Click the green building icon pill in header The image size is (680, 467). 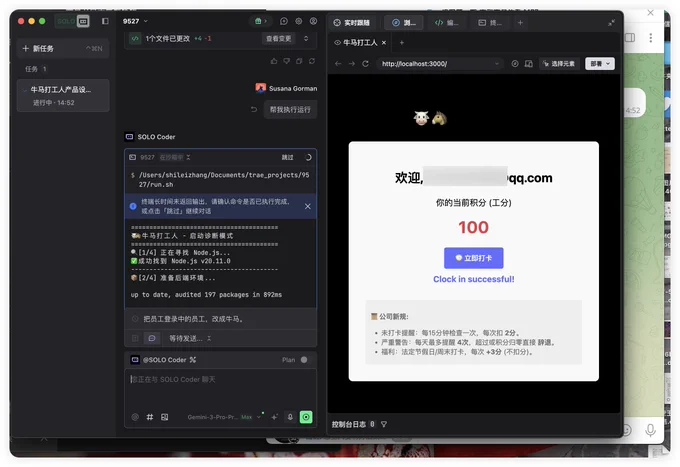point(259,21)
